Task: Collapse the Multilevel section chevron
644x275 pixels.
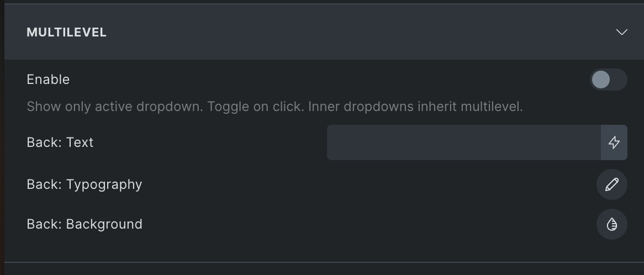Action: pyautogui.click(x=621, y=32)
